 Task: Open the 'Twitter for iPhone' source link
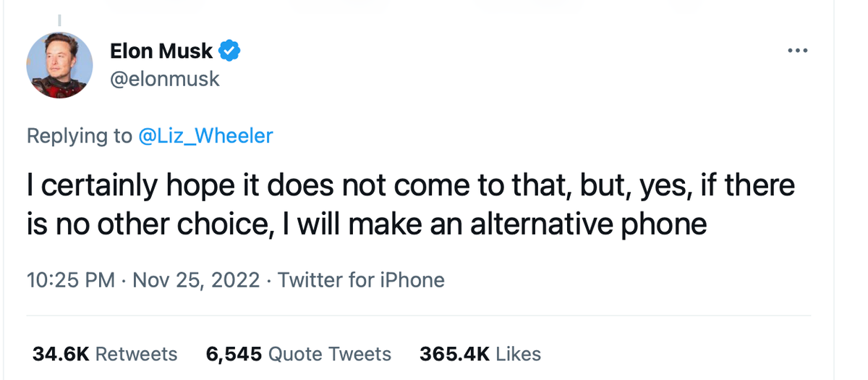[x=361, y=279]
